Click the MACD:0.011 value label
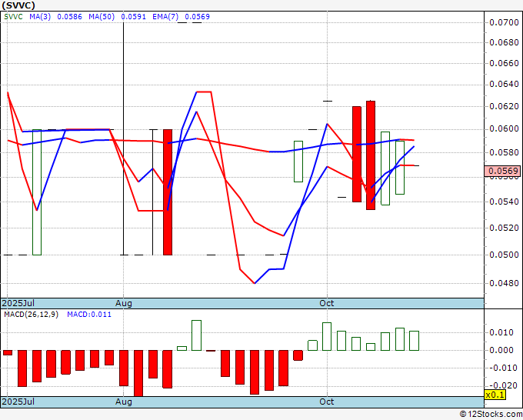Image resolution: width=523 pixels, height=420 pixels. [89, 315]
